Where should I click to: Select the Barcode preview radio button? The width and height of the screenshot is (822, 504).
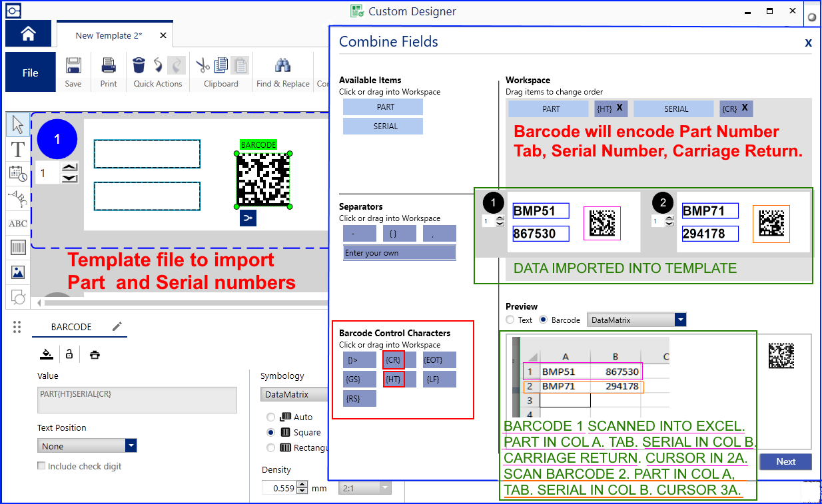(x=543, y=320)
